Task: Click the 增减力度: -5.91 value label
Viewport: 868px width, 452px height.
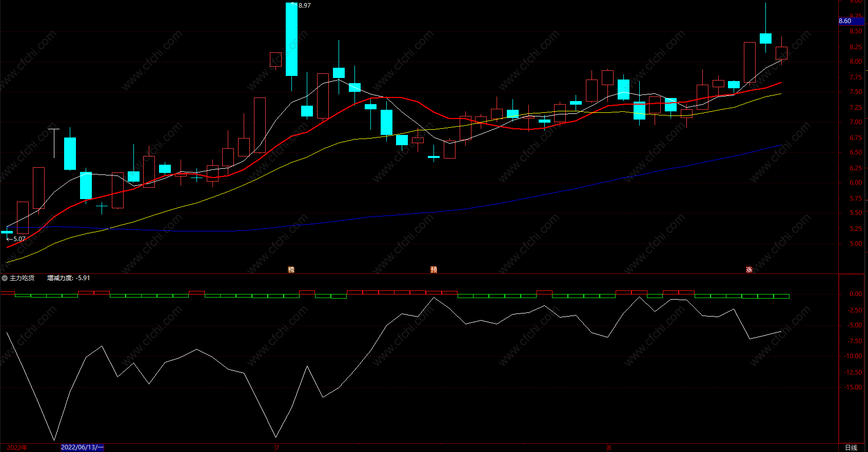Action: point(69,278)
